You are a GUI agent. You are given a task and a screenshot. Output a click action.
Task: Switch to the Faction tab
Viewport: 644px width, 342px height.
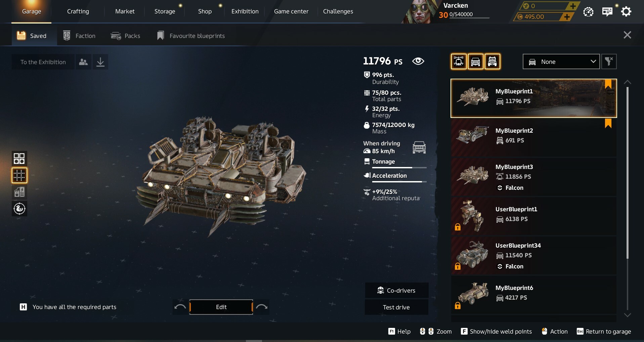80,36
